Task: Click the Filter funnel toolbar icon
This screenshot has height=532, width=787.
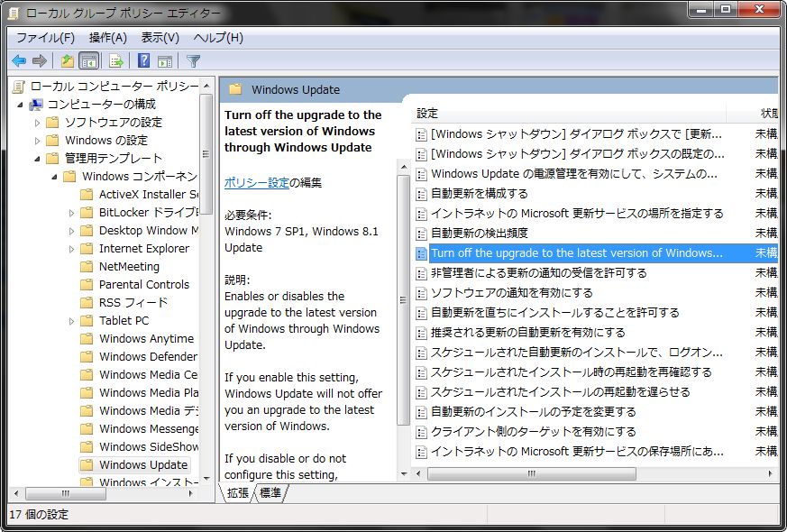Action: tap(193, 61)
